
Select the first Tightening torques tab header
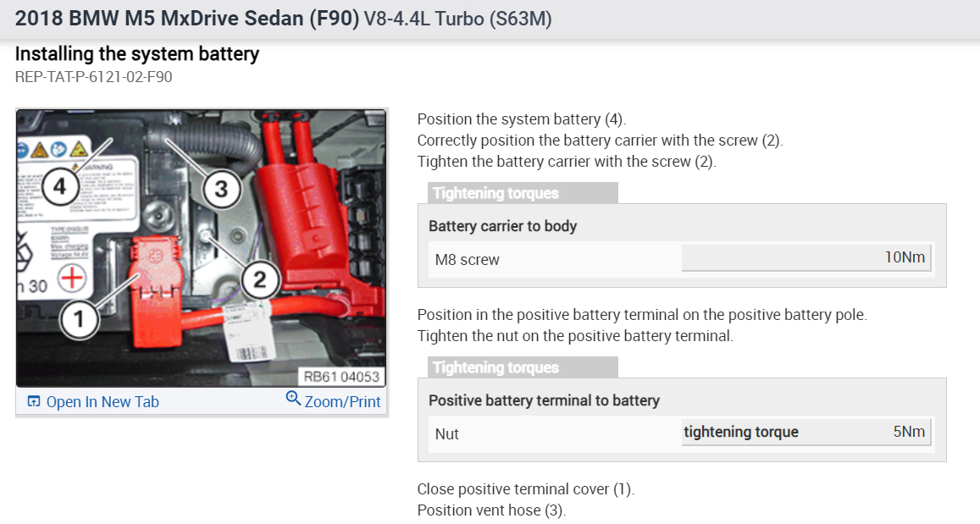coord(496,193)
